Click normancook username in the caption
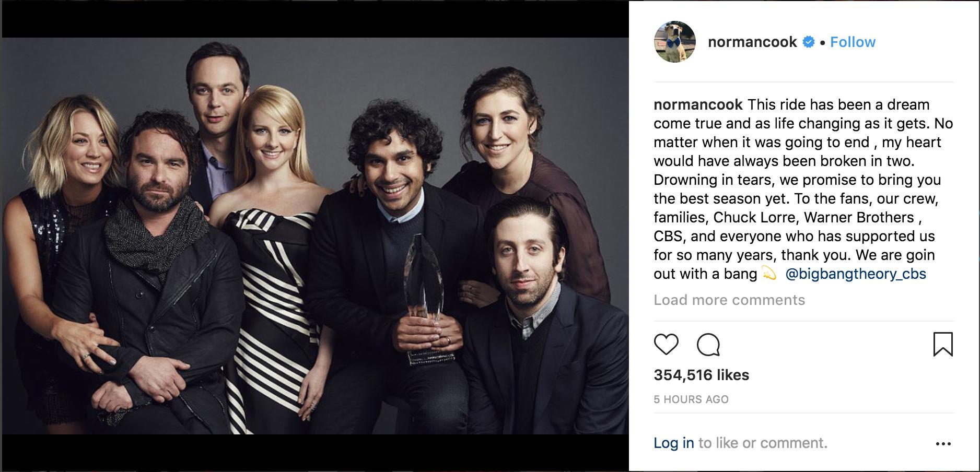 click(x=698, y=104)
